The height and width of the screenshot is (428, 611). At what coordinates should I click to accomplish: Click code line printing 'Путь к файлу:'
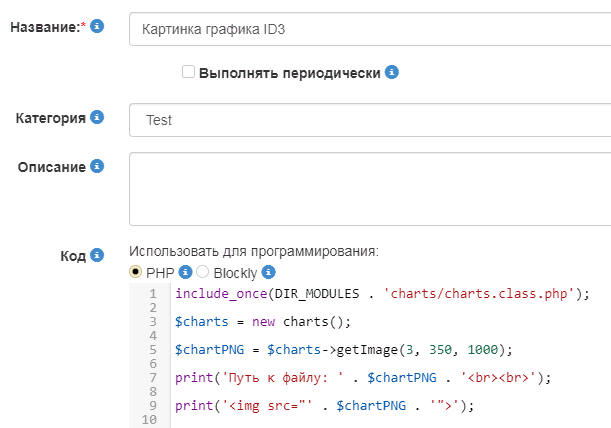(x=363, y=378)
